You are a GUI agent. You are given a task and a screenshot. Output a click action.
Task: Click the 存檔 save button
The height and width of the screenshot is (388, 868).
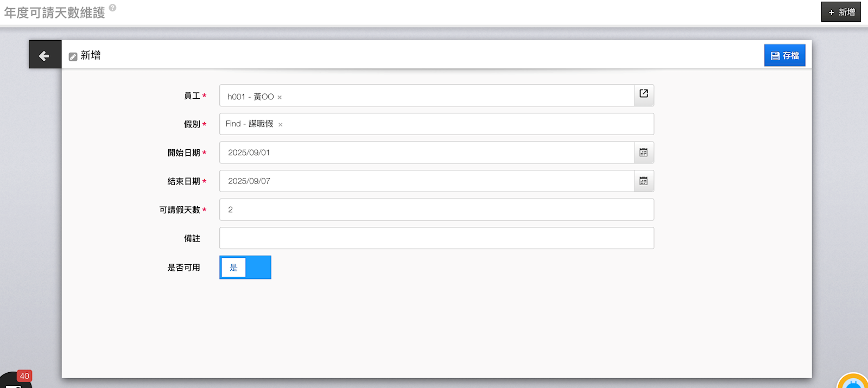click(x=784, y=55)
